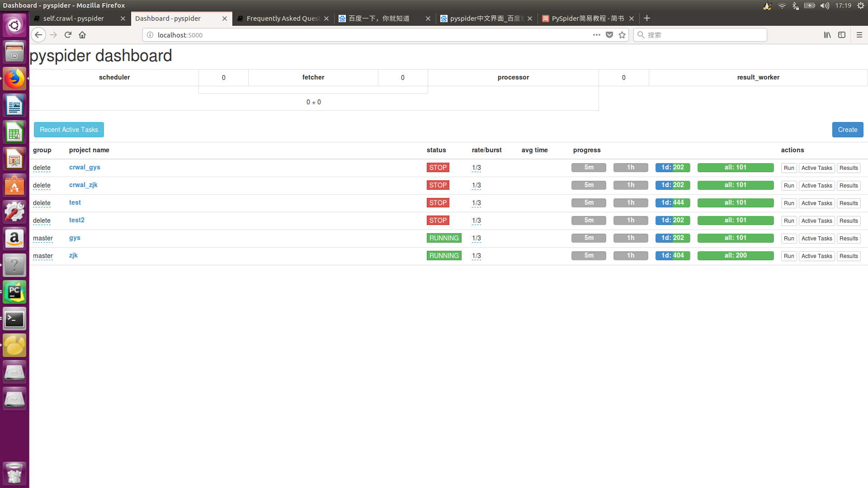The height and width of the screenshot is (488, 868).
Task: Click the Firefox home icon
Action: point(82,35)
